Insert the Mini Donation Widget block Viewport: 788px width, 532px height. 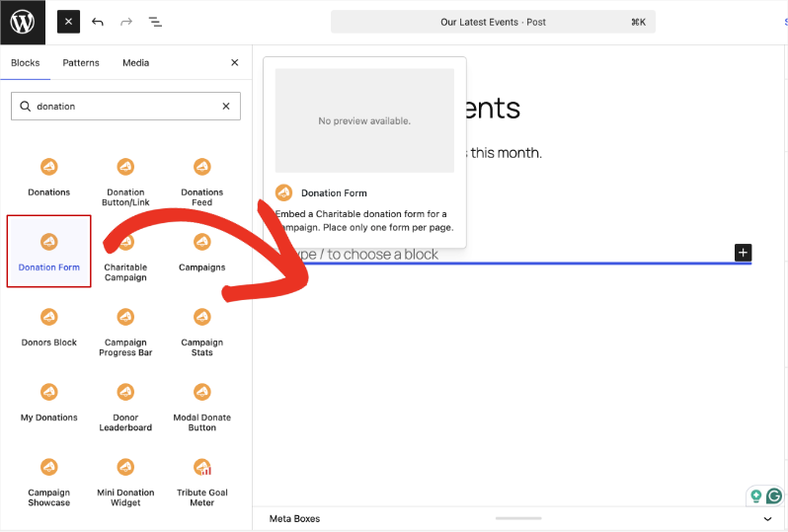pyautogui.click(x=125, y=483)
